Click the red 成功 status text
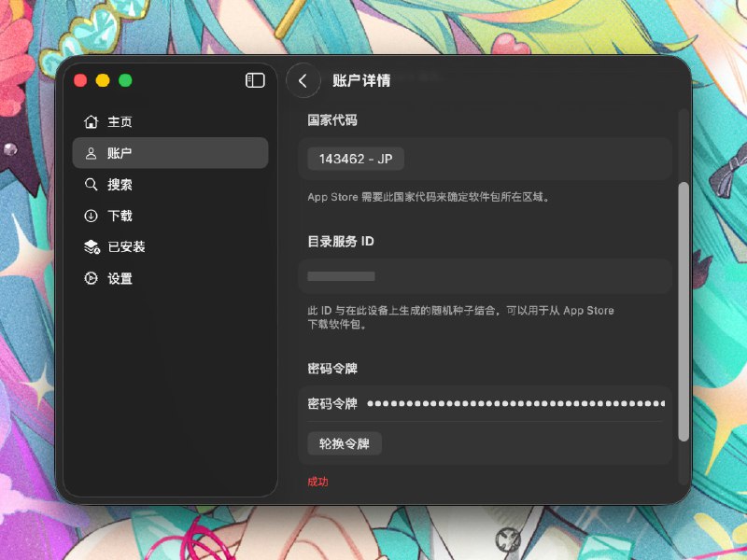 point(317,482)
